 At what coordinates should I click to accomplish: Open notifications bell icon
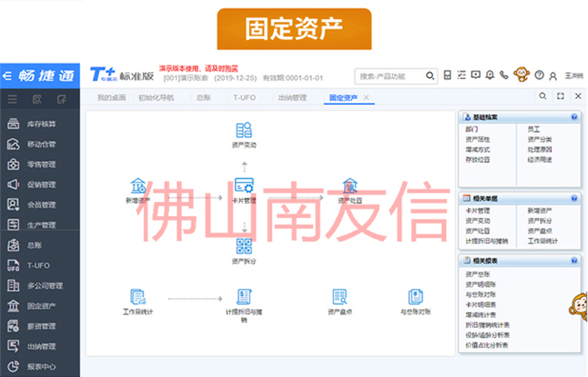pyautogui.click(x=490, y=75)
